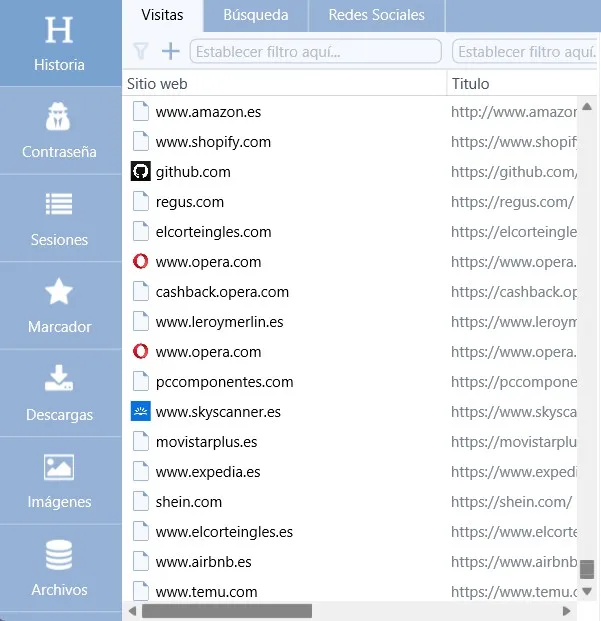This screenshot has height=621, width=601.
Task: Click the plus add-filter icon
Action: tap(171, 51)
